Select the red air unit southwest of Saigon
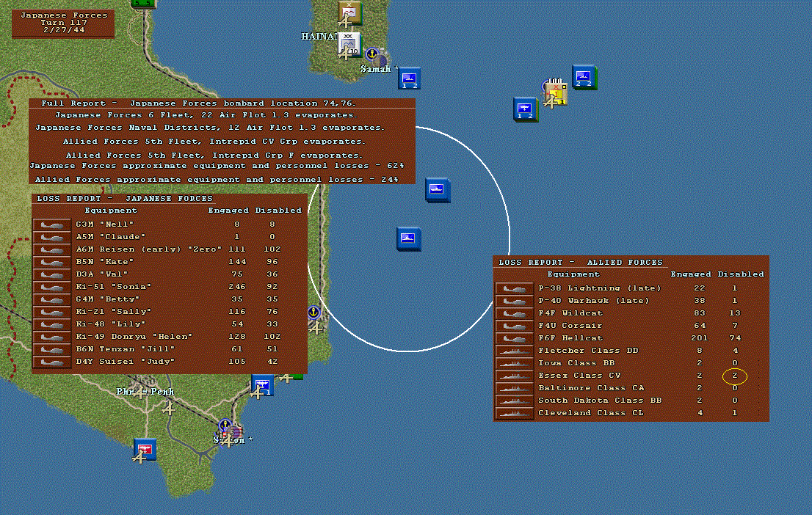 click(x=145, y=449)
